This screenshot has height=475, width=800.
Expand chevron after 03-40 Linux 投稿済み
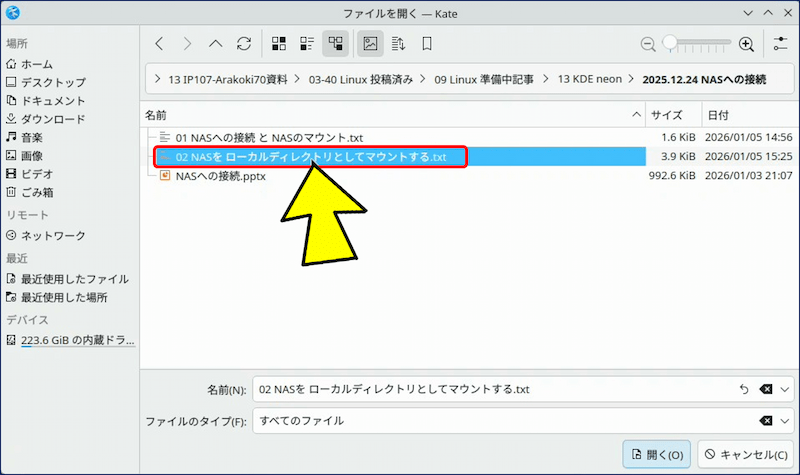(423, 79)
